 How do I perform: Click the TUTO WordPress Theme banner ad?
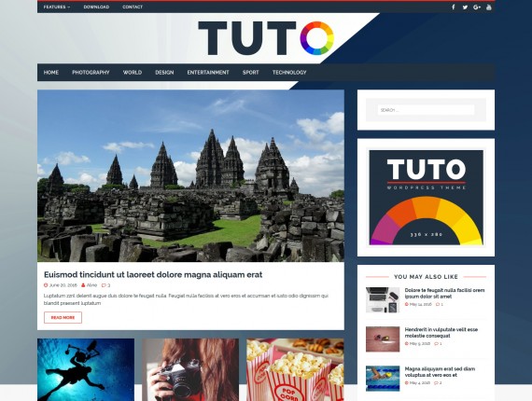click(x=427, y=198)
